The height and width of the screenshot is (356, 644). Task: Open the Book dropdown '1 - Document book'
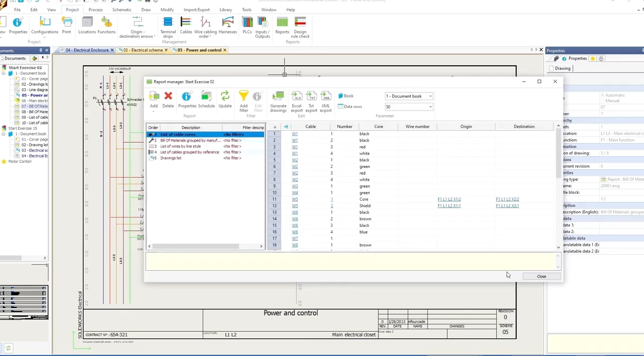pos(408,96)
